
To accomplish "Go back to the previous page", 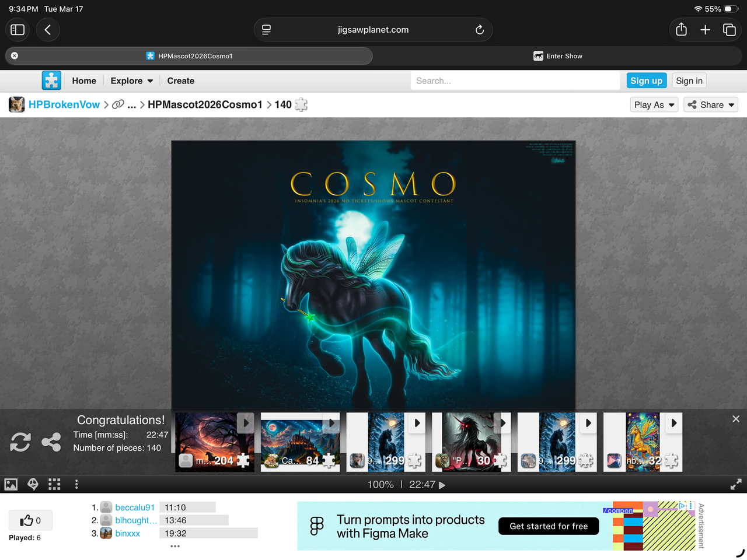I will pyautogui.click(x=48, y=30).
